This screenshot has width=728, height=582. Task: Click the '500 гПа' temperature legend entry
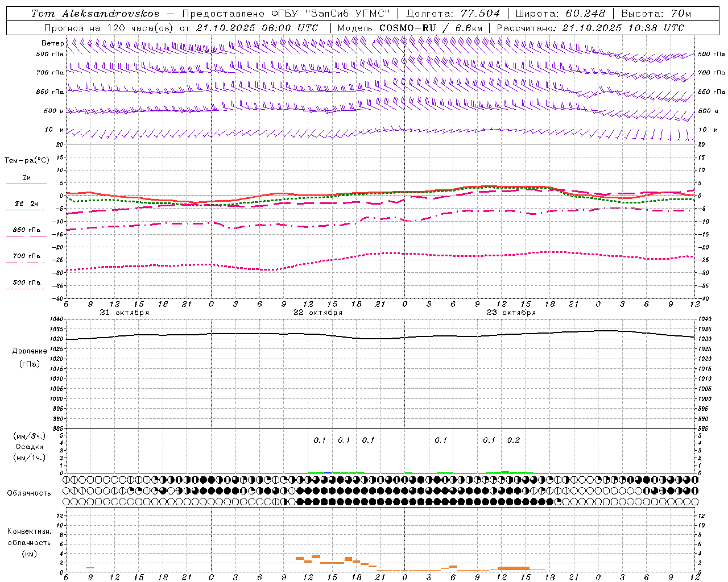coord(26,282)
